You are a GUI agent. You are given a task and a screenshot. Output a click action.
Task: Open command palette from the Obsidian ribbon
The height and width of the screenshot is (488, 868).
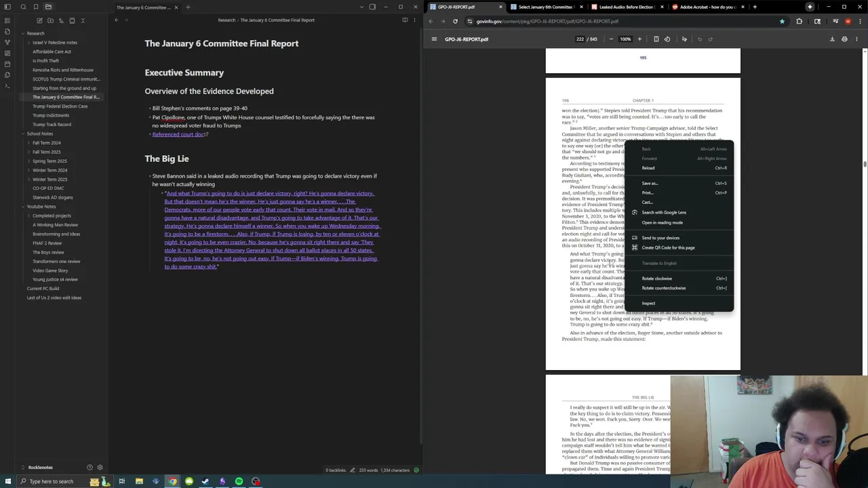pyautogui.click(x=7, y=85)
